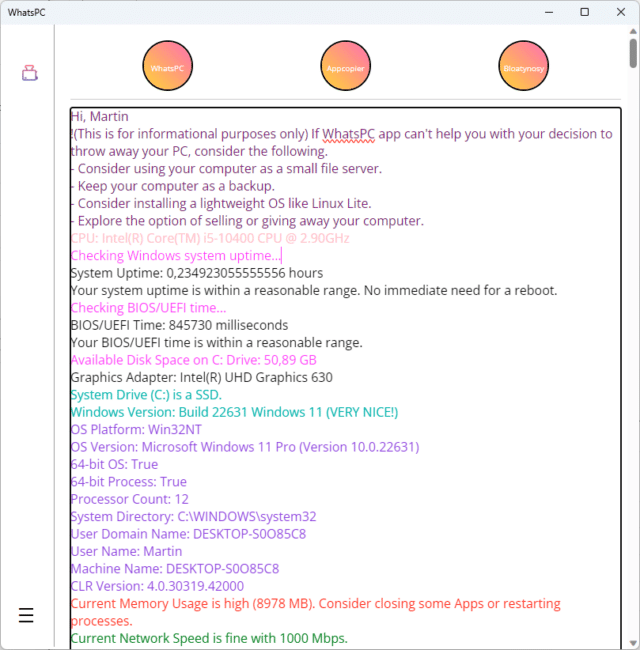This screenshot has height=650, width=640.
Task: Click '64-bit OS: True' line
Action: [114, 465]
